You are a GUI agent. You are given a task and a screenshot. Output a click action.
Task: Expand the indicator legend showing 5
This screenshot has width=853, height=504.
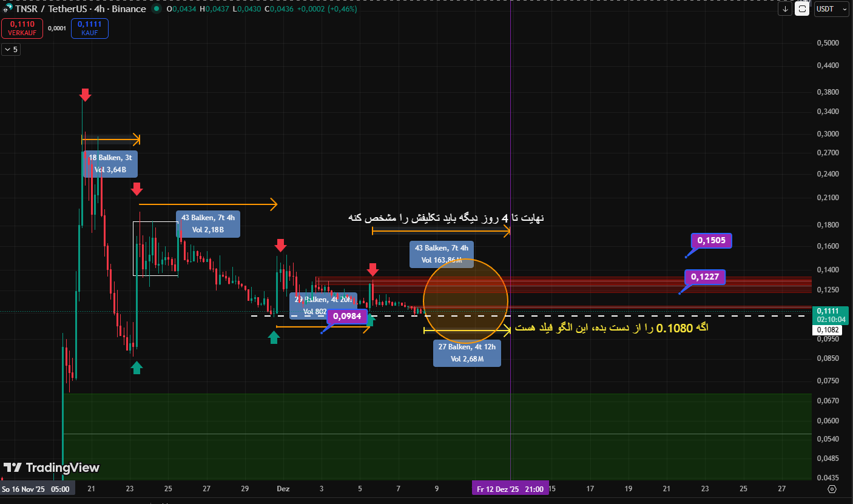[11, 50]
